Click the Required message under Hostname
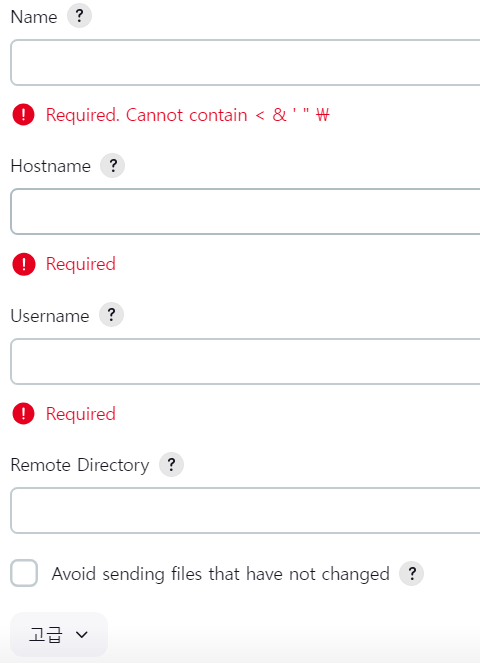480x671 pixels. [x=80, y=264]
